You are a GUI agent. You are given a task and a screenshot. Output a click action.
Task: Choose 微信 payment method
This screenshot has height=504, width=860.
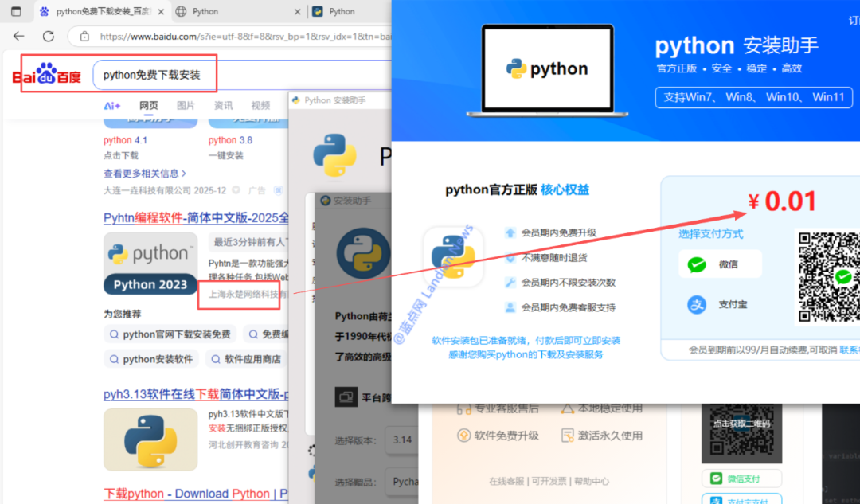click(x=720, y=264)
